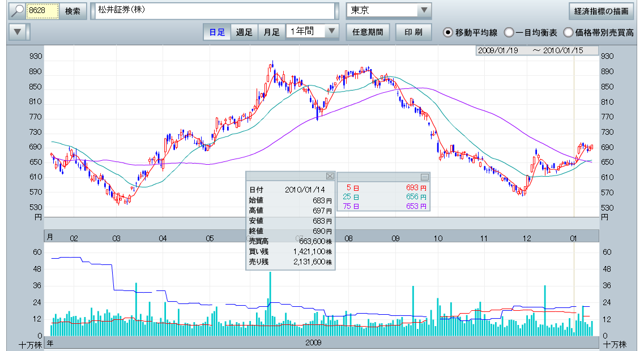Click the 印刷 print button
Image resolution: width=644 pixels, height=351 pixels.
click(413, 32)
